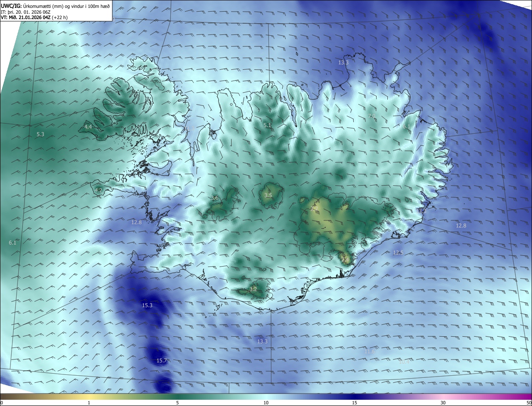The height and width of the screenshot is (406, 532).
Task: Click the 15.7 value label on the map
Action: click(x=162, y=361)
